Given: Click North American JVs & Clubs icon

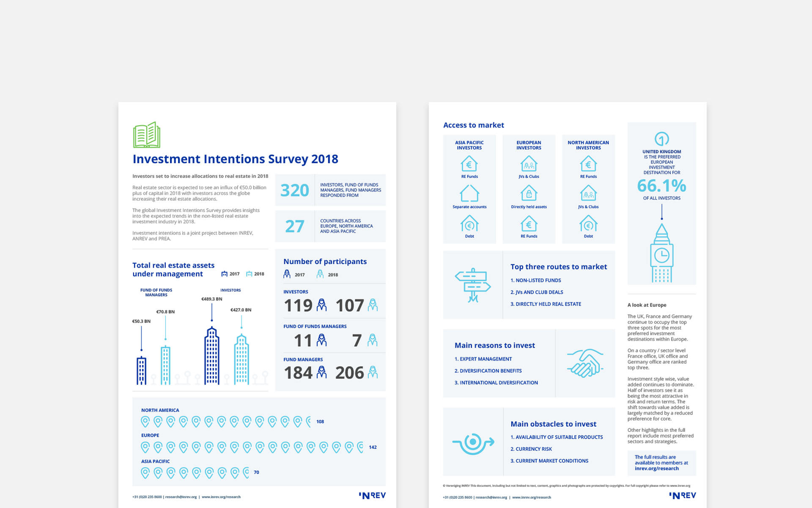Looking at the screenshot, I should [588, 193].
